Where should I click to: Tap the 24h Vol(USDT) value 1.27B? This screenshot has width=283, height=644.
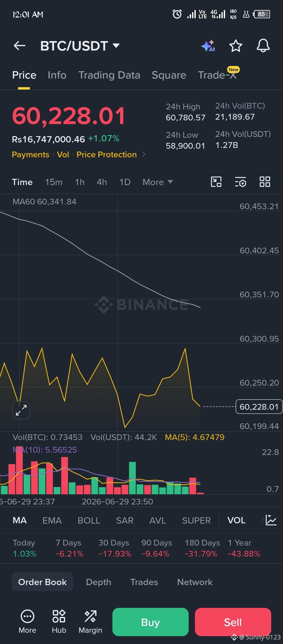click(227, 145)
